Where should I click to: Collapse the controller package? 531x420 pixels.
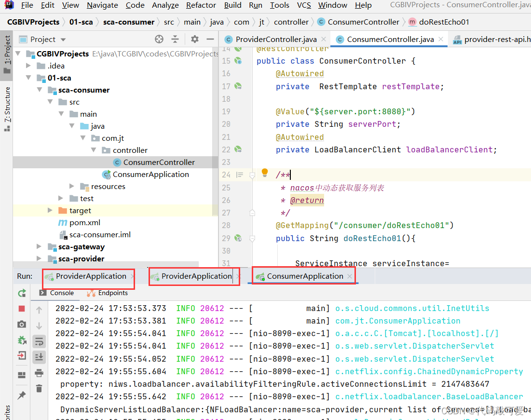point(94,150)
